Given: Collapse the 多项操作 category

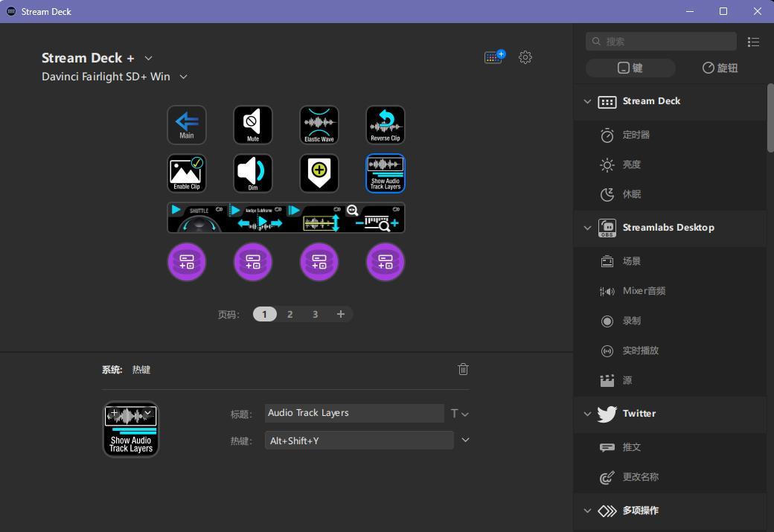Looking at the screenshot, I should coord(587,510).
